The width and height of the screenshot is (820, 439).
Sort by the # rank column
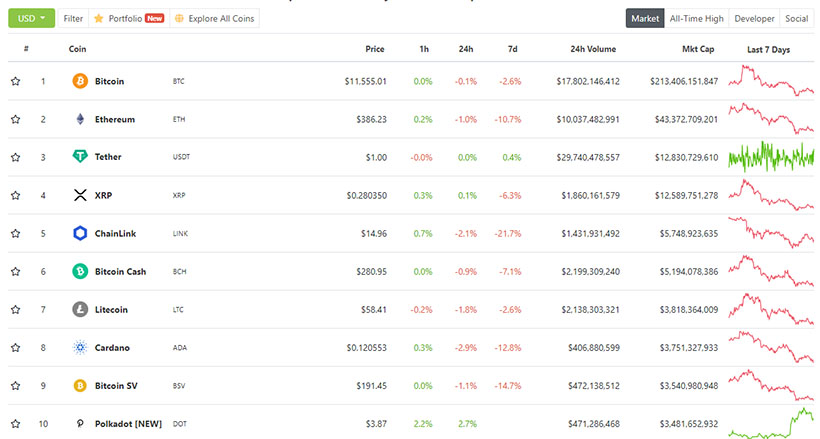[26, 49]
